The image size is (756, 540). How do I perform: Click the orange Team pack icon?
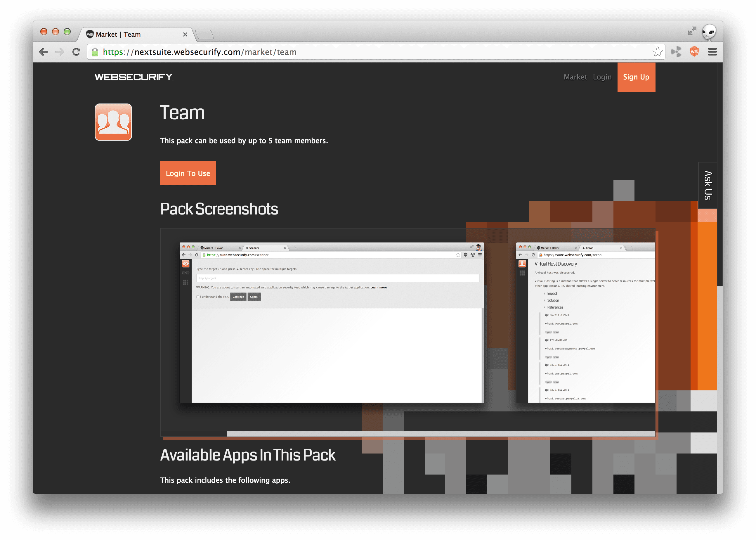[113, 122]
